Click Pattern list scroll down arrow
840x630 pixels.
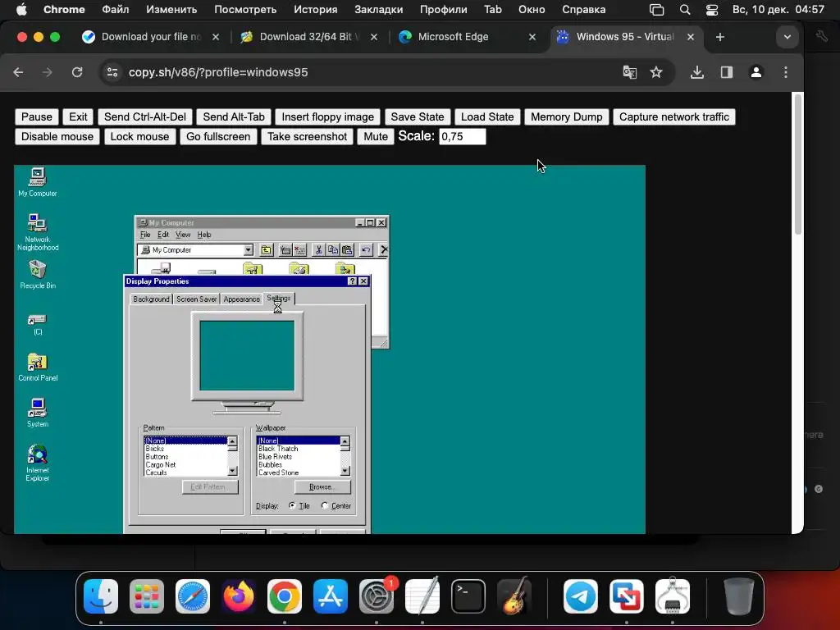pyautogui.click(x=232, y=471)
